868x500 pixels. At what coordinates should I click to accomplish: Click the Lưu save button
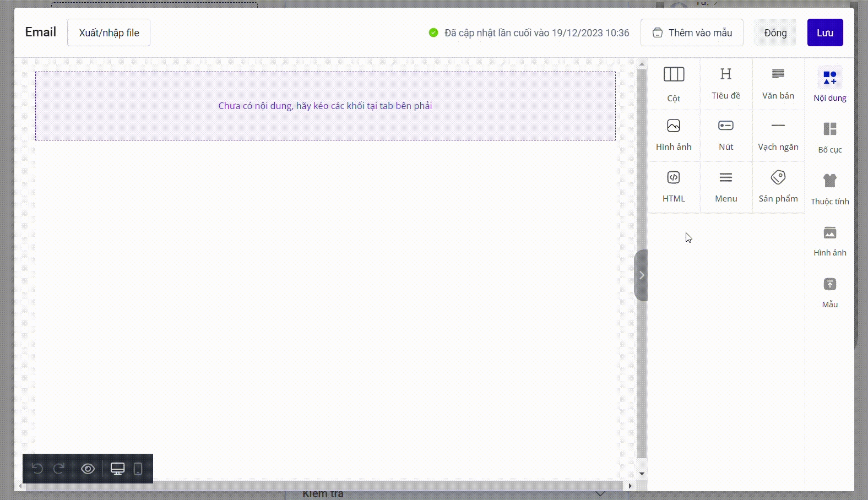pos(824,33)
